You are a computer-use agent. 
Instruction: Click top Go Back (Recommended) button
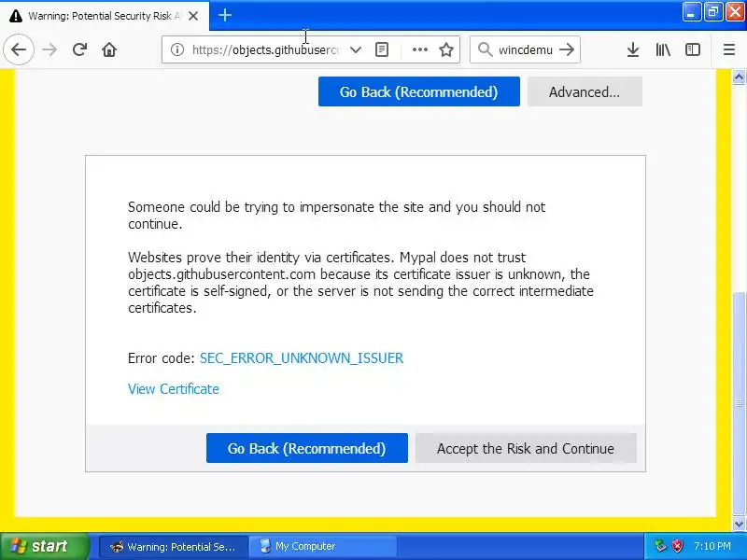click(x=418, y=91)
